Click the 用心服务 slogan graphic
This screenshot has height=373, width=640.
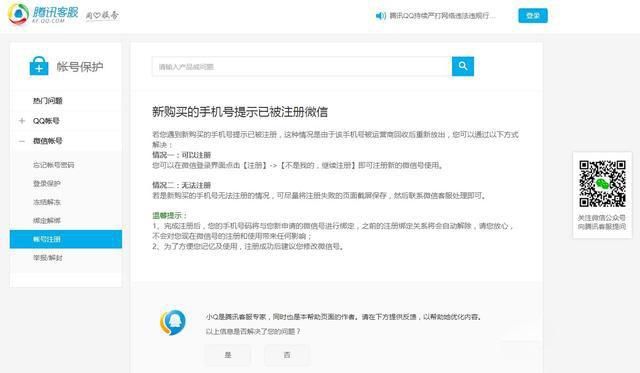102,16
